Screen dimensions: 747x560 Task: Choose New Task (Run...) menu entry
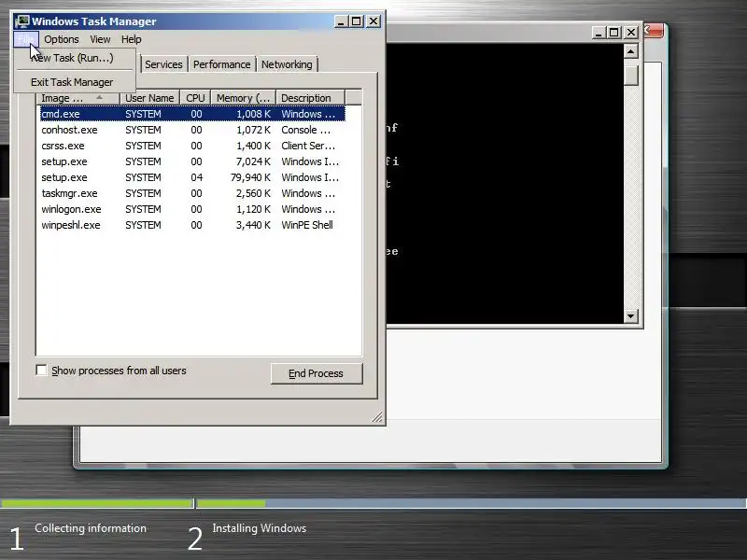(76, 58)
